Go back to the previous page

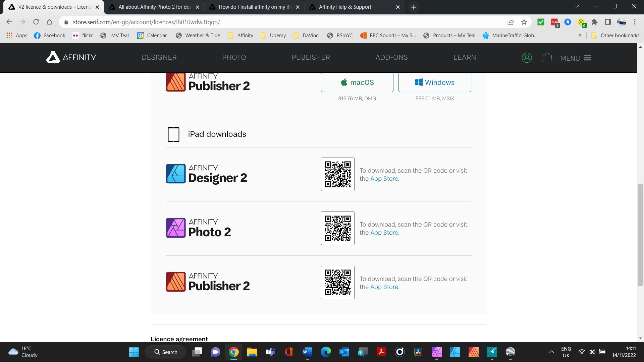pyautogui.click(x=9, y=22)
